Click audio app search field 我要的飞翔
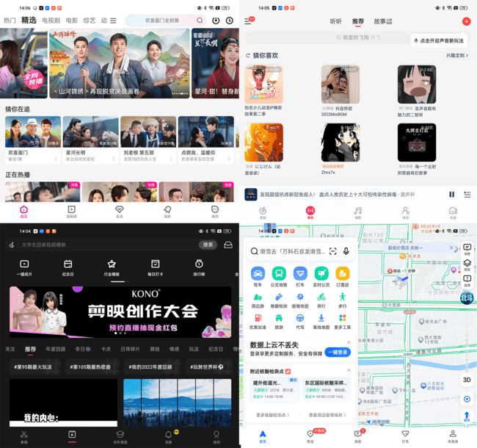477x448 pixels. click(358, 37)
